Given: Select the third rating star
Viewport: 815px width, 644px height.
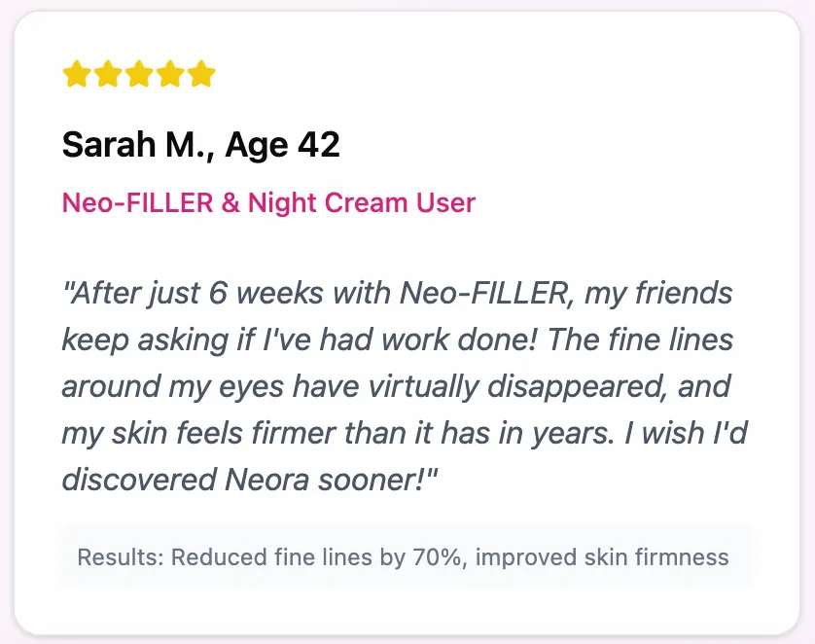Looking at the screenshot, I should 138,74.
